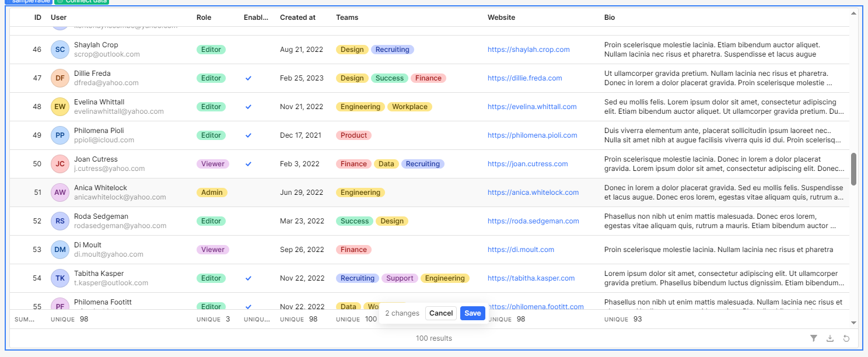Click Evelina Whittall's EW avatar

pos(60,107)
